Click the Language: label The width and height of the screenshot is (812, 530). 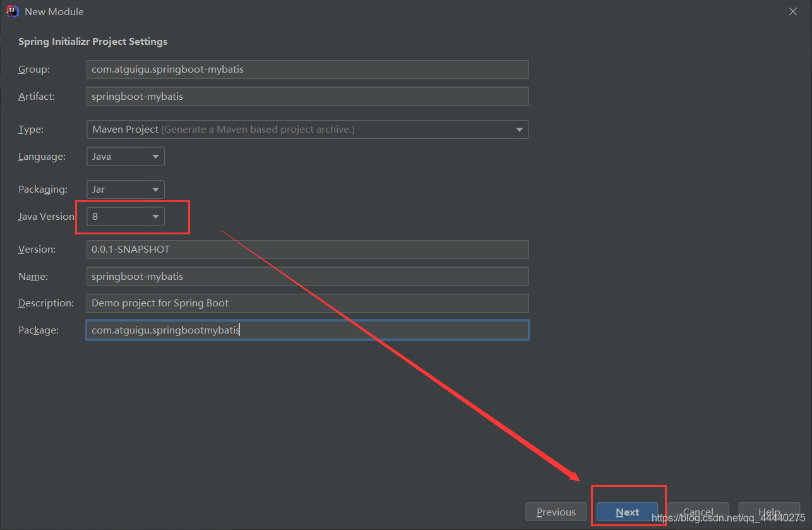click(42, 156)
